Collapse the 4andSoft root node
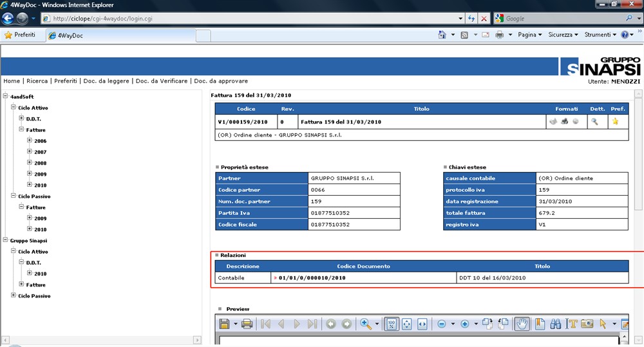Viewport: 644px width, 347px height. [5, 96]
